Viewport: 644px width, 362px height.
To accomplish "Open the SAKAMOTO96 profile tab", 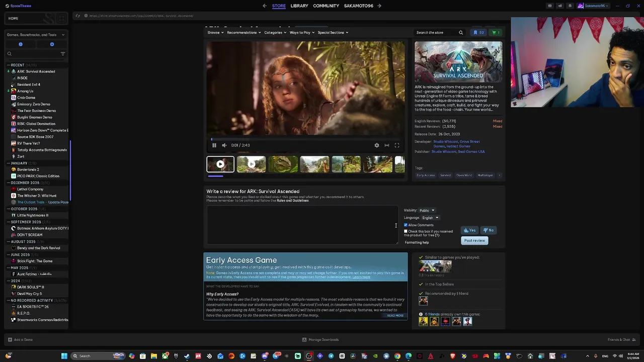I will 359,6.
